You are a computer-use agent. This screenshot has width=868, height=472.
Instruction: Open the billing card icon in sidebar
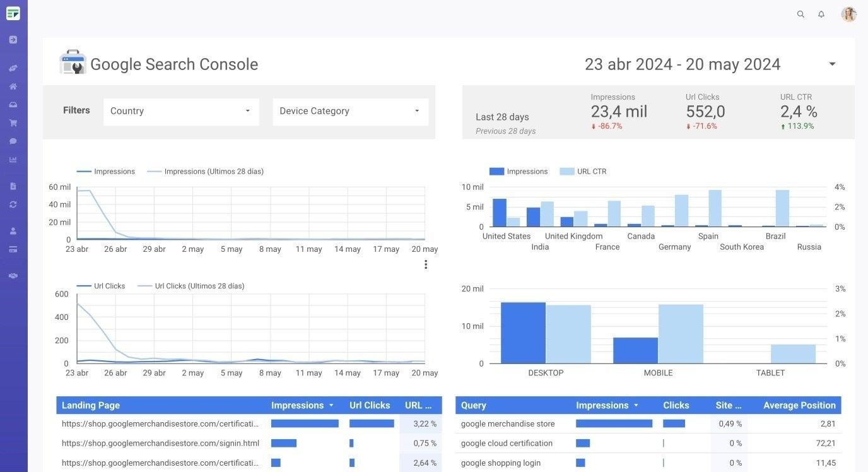[13, 249]
